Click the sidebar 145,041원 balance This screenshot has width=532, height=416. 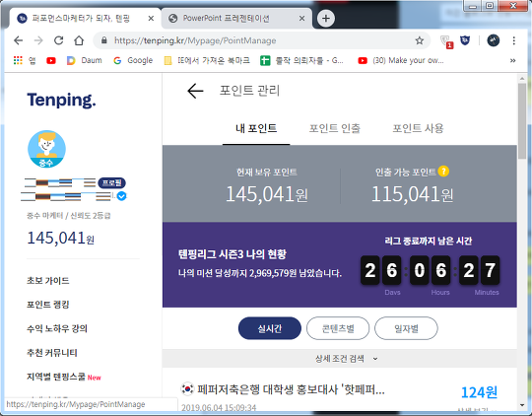[61, 238]
